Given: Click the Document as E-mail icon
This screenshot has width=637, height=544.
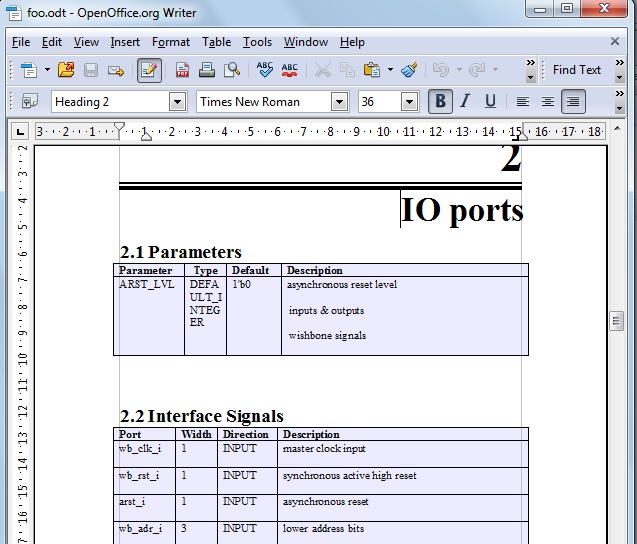Looking at the screenshot, I should [116, 70].
